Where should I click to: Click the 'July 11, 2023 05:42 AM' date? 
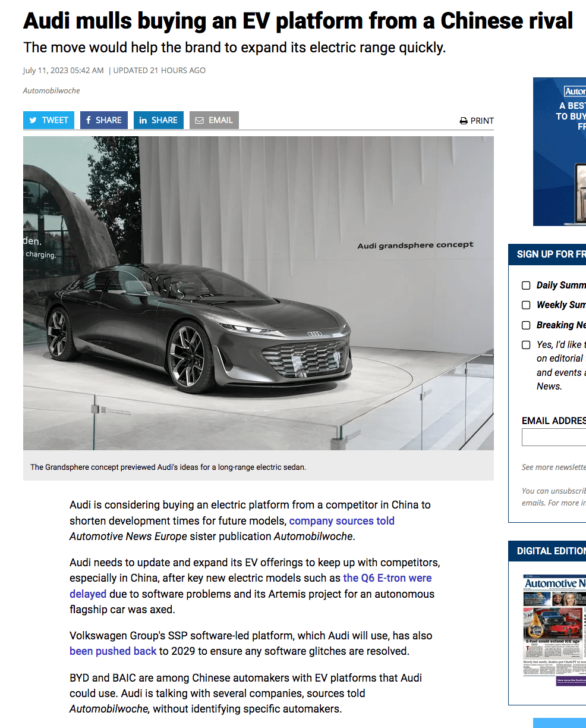(x=64, y=70)
